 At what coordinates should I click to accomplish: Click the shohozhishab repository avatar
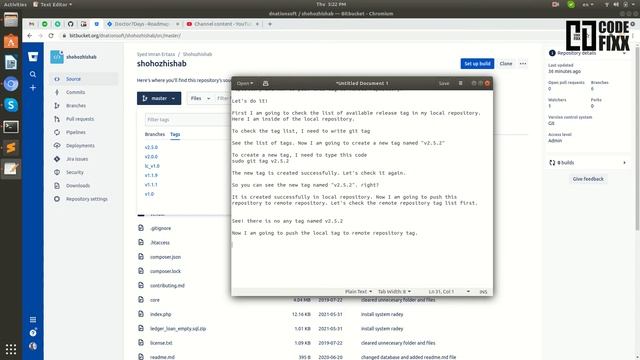(57, 57)
